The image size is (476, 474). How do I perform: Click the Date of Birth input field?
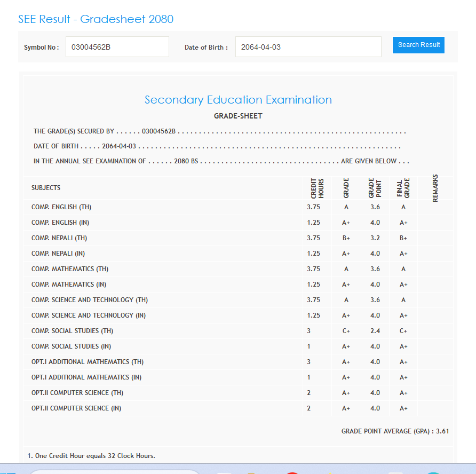tap(308, 47)
